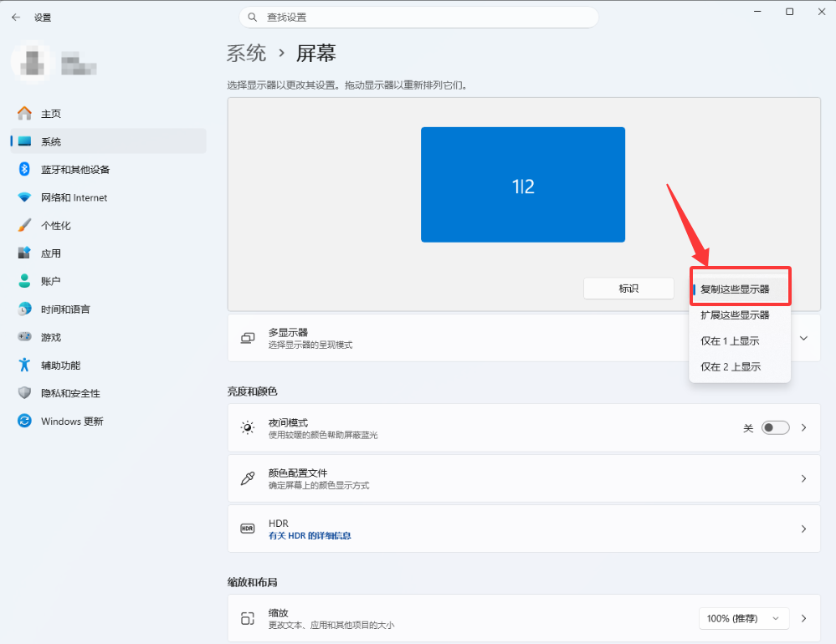
Task: Click the 夜间模式 sun icon
Action: (248, 427)
